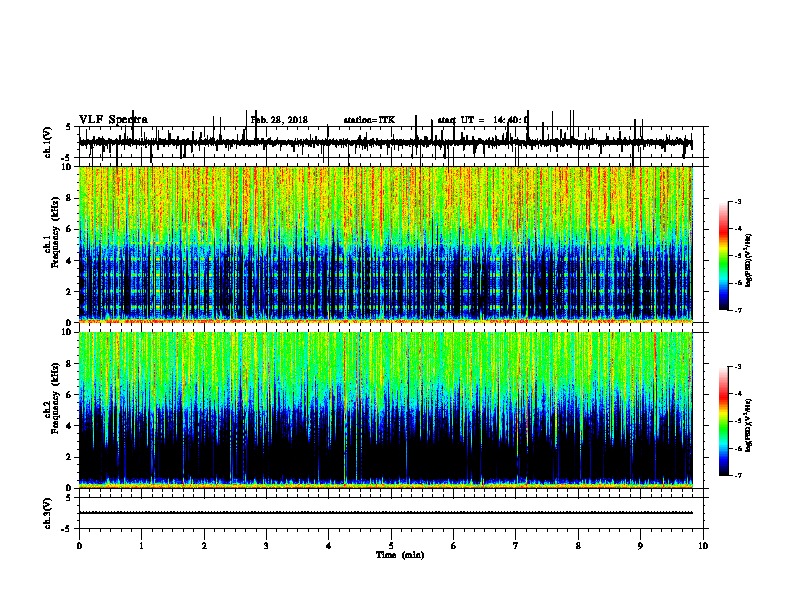Click time axis tick label "6"
The image size is (792, 612).
(x=454, y=546)
